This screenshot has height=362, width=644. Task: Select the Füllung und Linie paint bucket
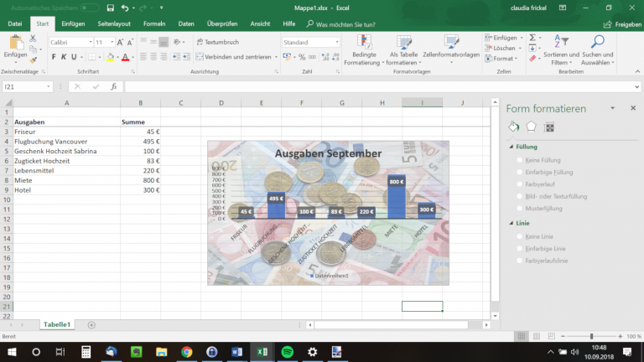pyautogui.click(x=514, y=127)
